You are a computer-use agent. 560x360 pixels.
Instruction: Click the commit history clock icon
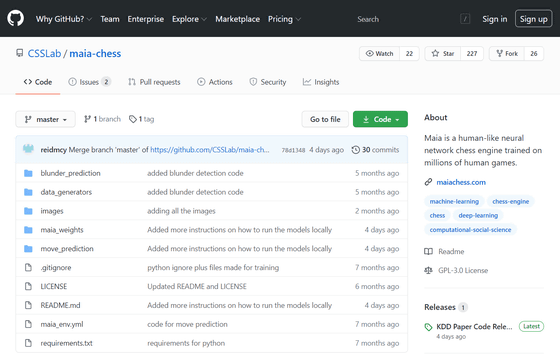(x=355, y=150)
